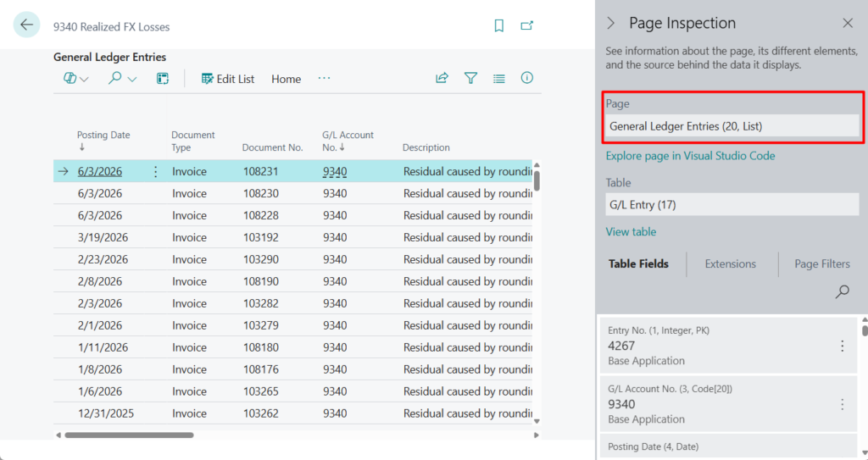Collapse the Page Inspection panel chevron
This screenshot has width=868, height=460.
point(611,23)
